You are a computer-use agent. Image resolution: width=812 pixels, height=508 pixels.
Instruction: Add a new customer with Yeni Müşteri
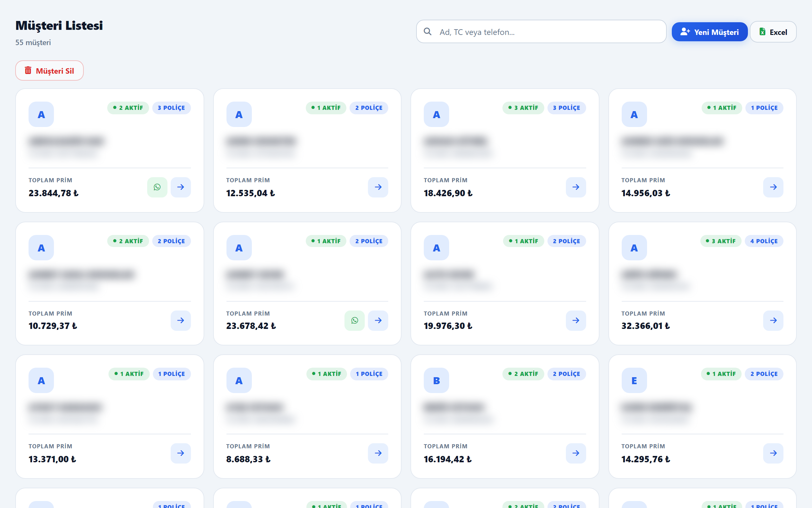tap(709, 32)
